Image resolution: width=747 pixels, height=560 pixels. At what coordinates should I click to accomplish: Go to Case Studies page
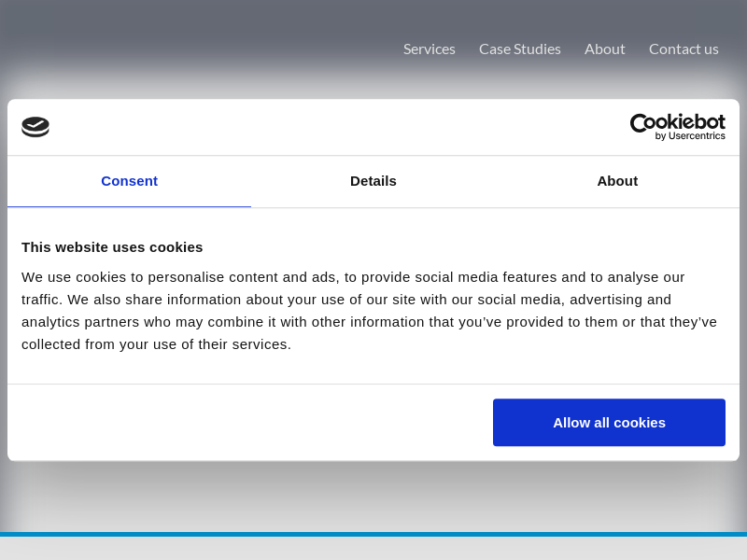(520, 49)
